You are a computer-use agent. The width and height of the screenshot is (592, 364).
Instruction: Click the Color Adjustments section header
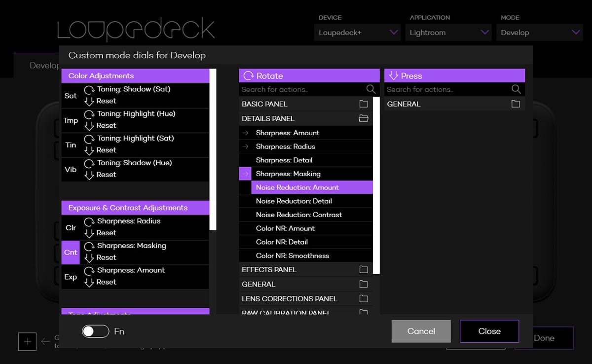(135, 75)
